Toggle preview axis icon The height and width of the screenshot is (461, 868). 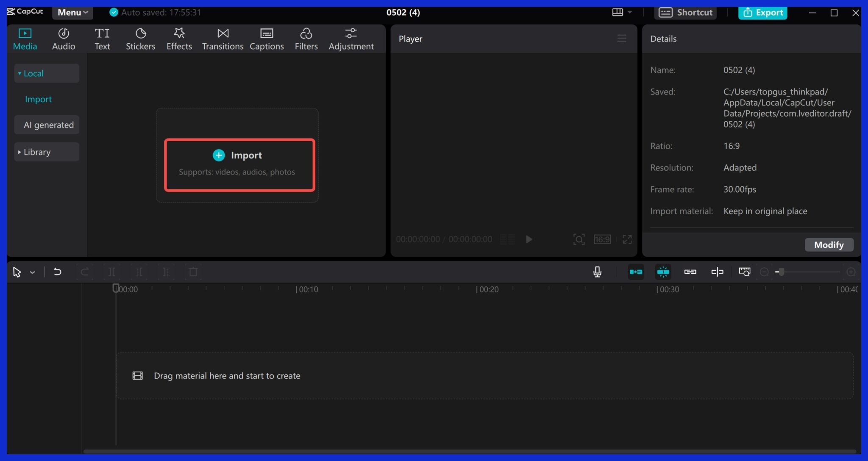(x=717, y=272)
